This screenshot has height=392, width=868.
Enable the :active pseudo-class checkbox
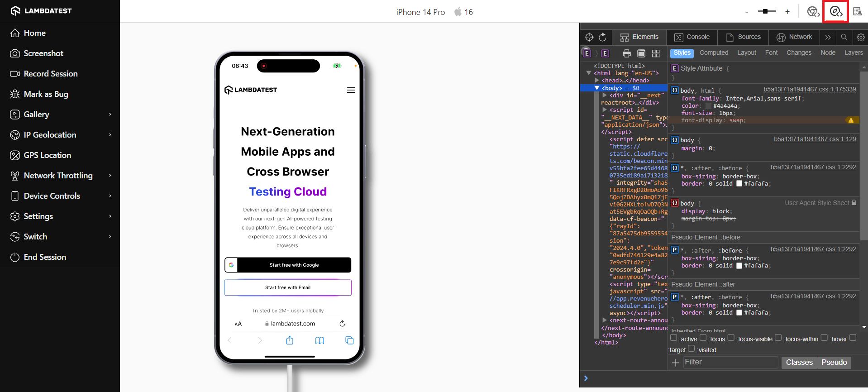pos(673,338)
